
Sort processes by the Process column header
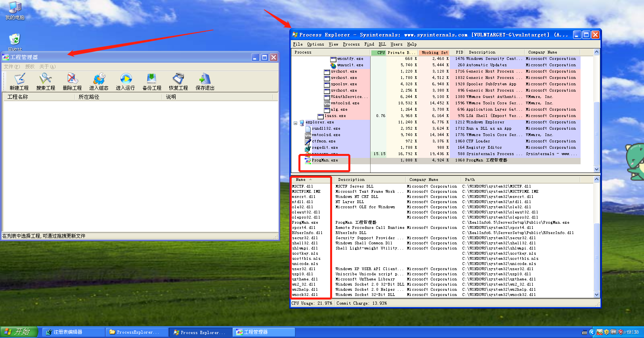(x=331, y=52)
